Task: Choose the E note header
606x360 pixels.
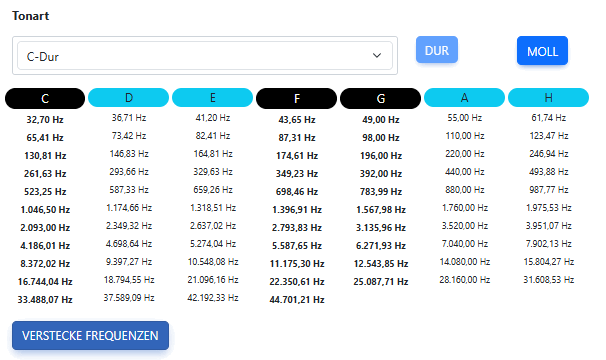Action: 213,97
